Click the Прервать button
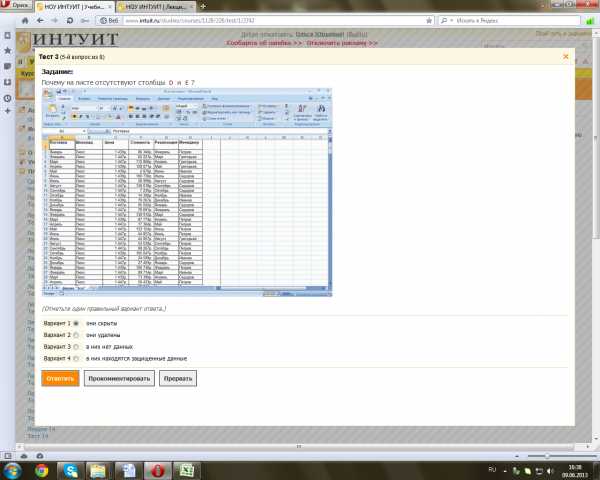 (x=178, y=379)
